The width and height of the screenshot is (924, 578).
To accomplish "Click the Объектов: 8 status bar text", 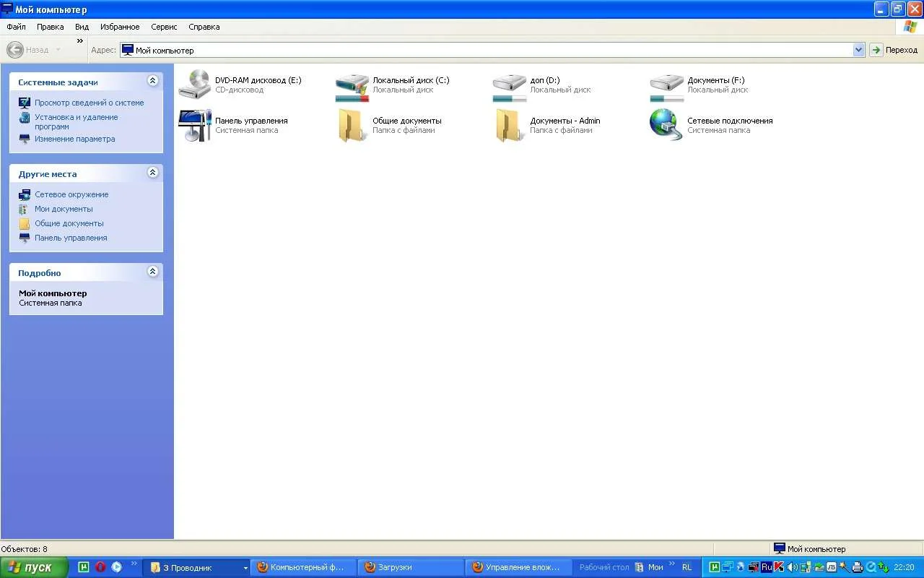I will [x=25, y=549].
